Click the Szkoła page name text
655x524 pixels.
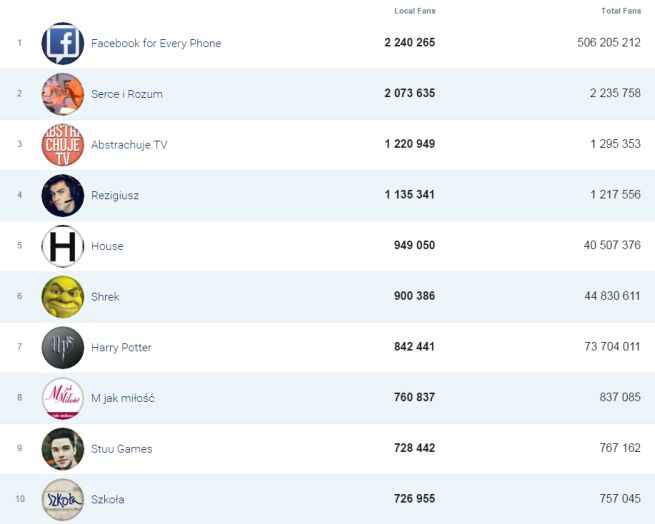[x=107, y=500]
